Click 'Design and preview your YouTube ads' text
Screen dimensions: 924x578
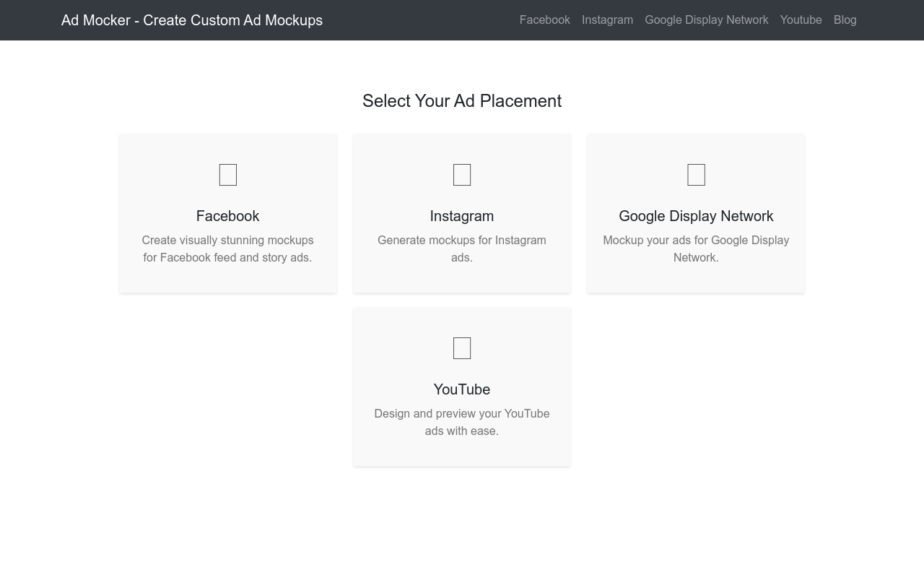462,422
